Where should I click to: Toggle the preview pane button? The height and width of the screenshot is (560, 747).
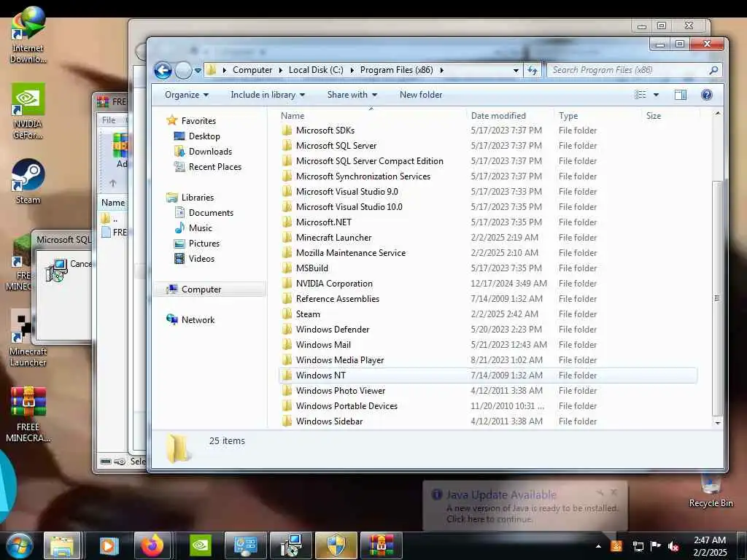[x=681, y=95]
